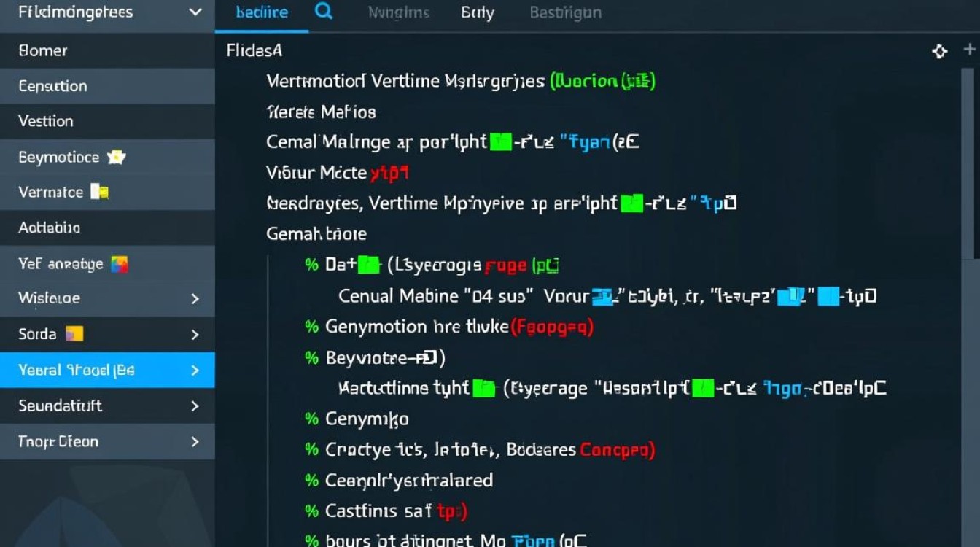The height and width of the screenshot is (547, 980).
Task: Click the green block after Da+ line
Action: (x=370, y=265)
